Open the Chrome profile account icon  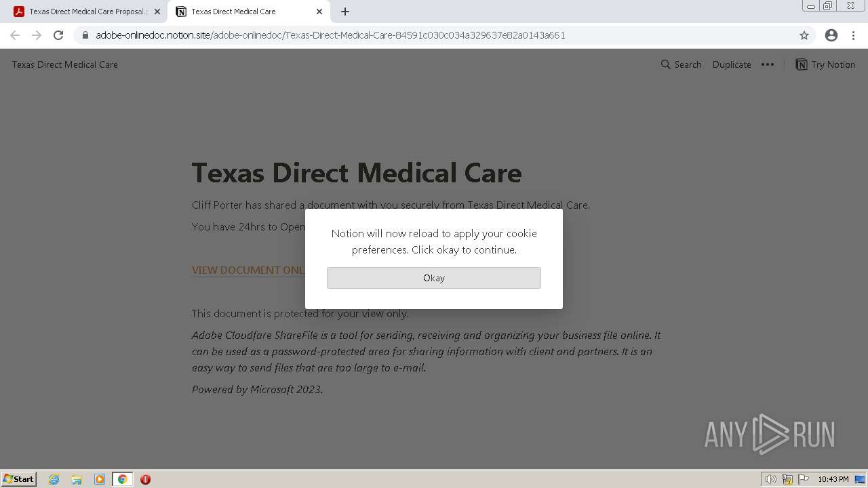[831, 35]
